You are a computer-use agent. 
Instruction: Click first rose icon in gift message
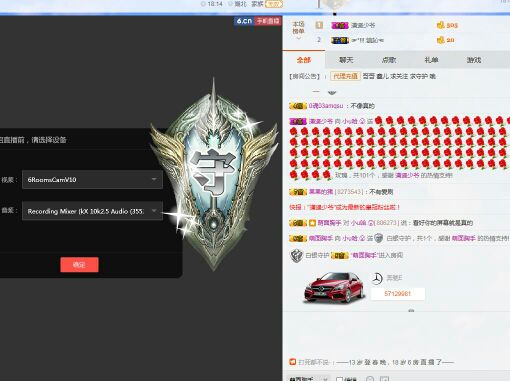click(378, 121)
